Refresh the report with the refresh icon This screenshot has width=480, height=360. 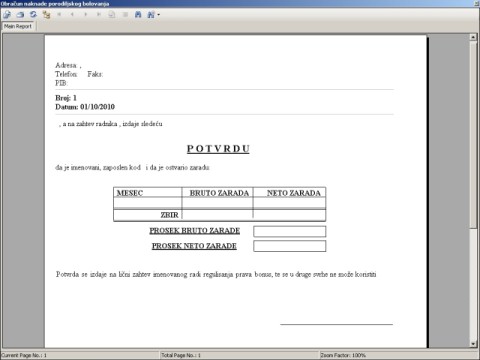tap(33, 15)
